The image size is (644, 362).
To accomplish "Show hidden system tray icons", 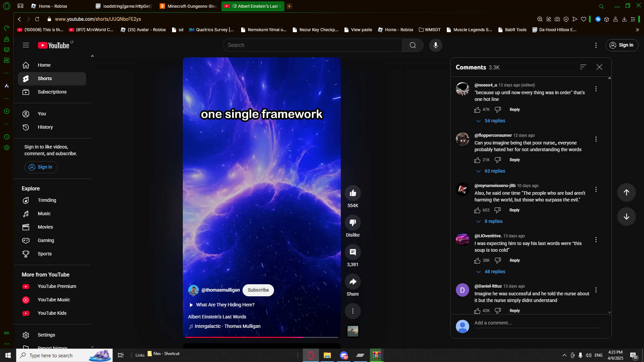I will pyautogui.click(x=564, y=355).
